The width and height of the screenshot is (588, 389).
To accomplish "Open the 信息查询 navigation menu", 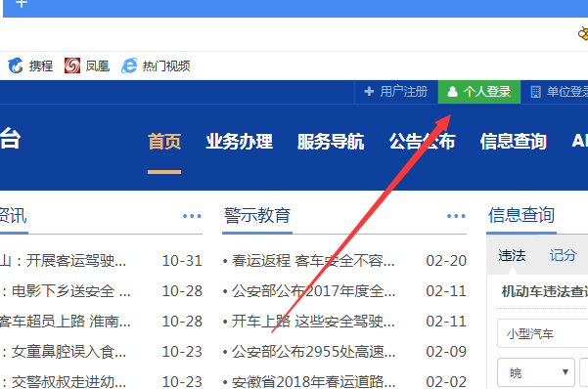I will [x=514, y=142].
